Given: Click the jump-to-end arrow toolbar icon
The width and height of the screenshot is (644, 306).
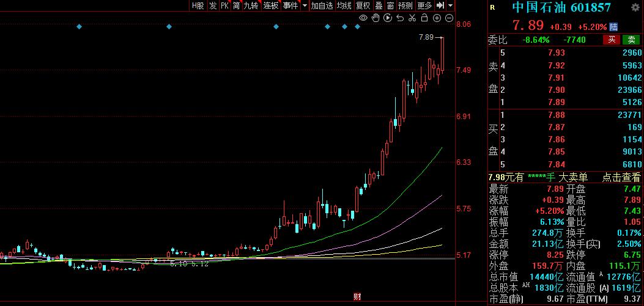Looking at the screenshot, I should pyautogui.click(x=440, y=5).
